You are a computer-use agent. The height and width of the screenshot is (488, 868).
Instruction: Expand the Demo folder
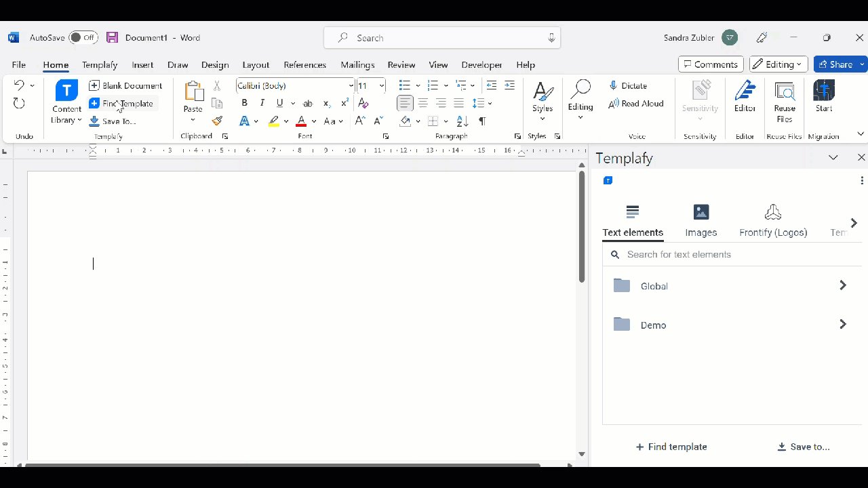[x=843, y=325]
